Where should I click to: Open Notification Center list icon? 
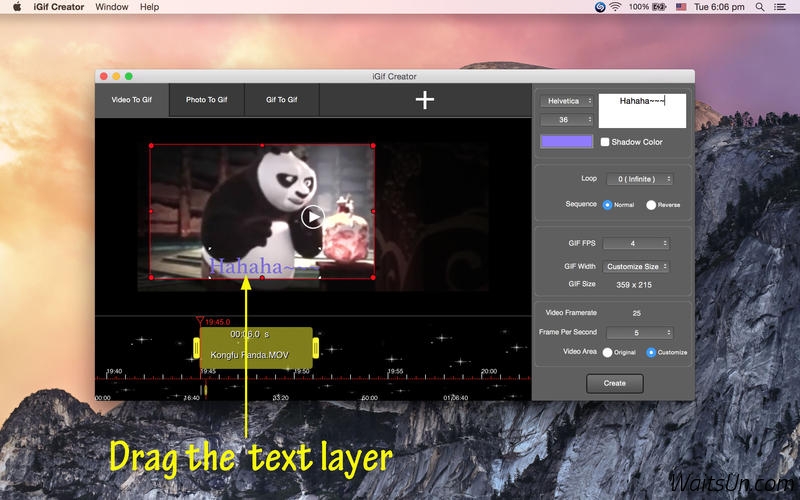pos(779,7)
